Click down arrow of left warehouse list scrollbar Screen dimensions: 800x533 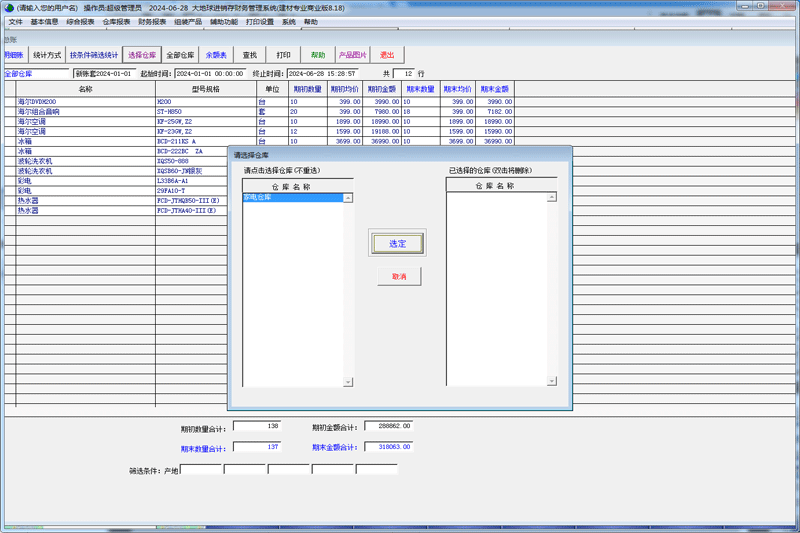pyautogui.click(x=348, y=382)
